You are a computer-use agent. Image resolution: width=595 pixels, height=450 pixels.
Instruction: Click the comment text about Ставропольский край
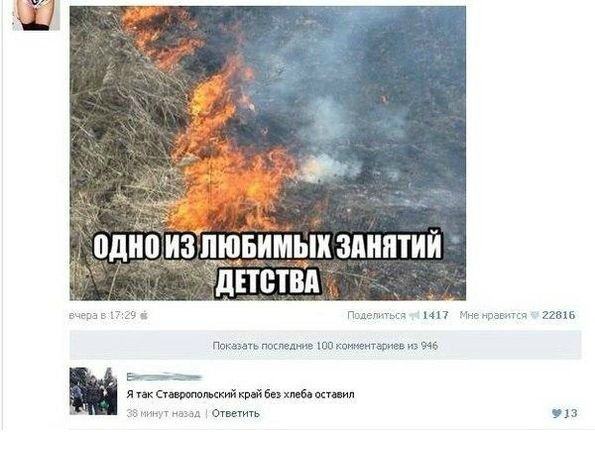pos(240,395)
